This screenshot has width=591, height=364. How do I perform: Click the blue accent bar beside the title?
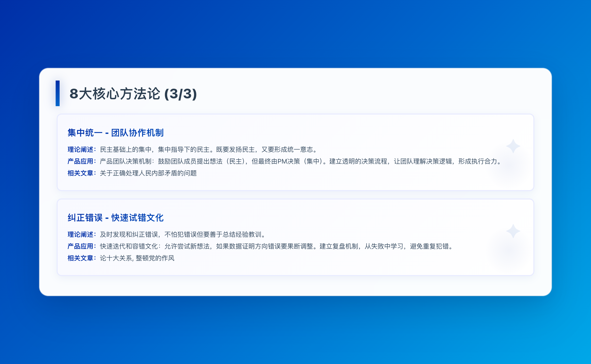[x=58, y=93]
